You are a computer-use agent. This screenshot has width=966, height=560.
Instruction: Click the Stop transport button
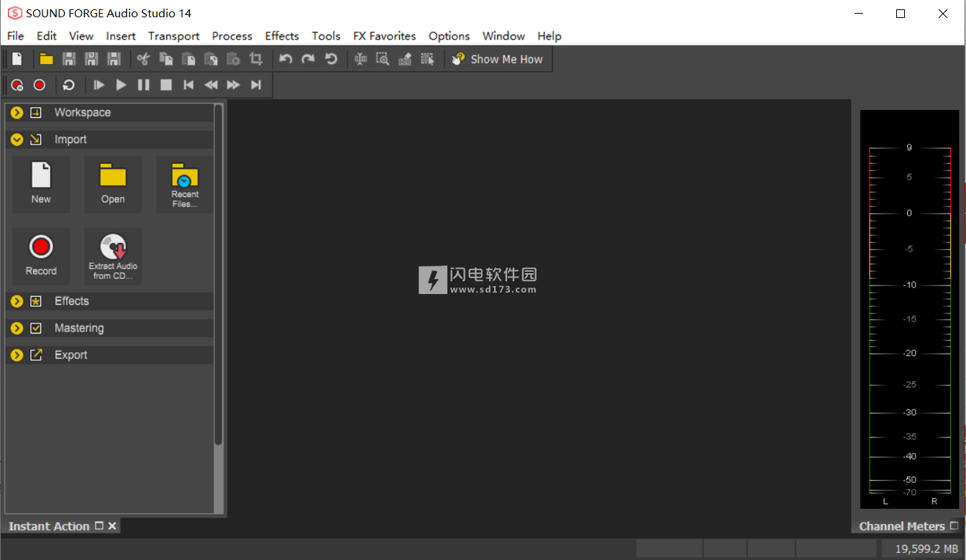tap(166, 85)
